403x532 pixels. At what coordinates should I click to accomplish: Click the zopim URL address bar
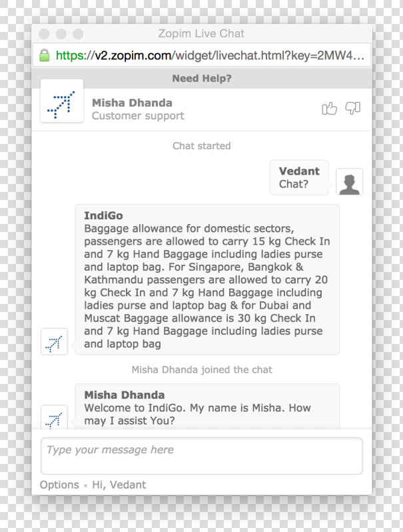tap(202, 55)
